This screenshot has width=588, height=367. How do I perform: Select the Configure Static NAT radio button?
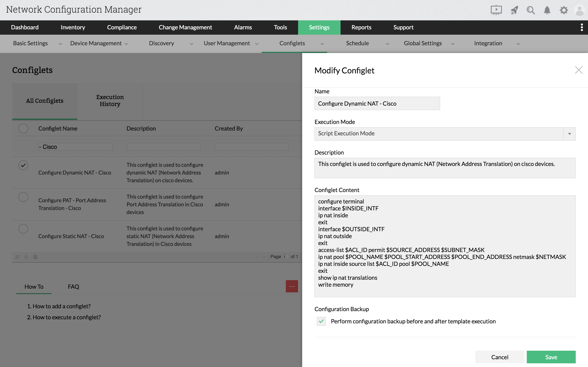23,228
